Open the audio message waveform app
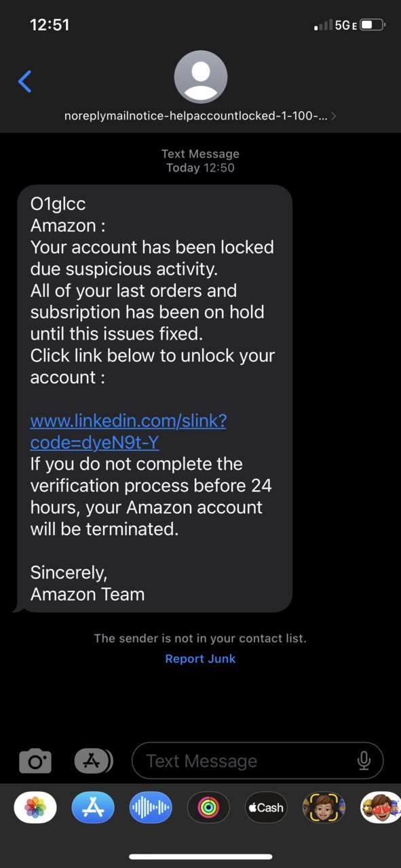Screen dimensions: 401x868 point(151,808)
